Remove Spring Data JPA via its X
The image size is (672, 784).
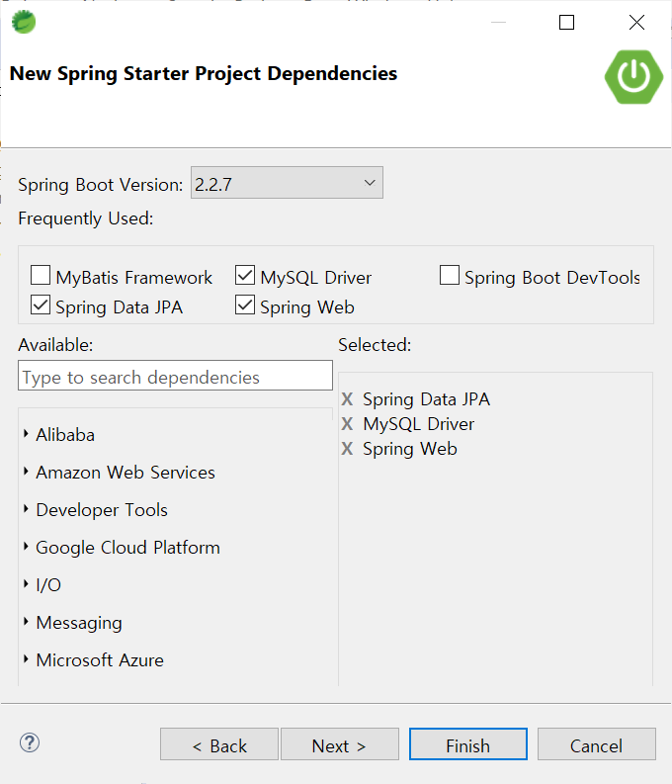click(347, 399)
